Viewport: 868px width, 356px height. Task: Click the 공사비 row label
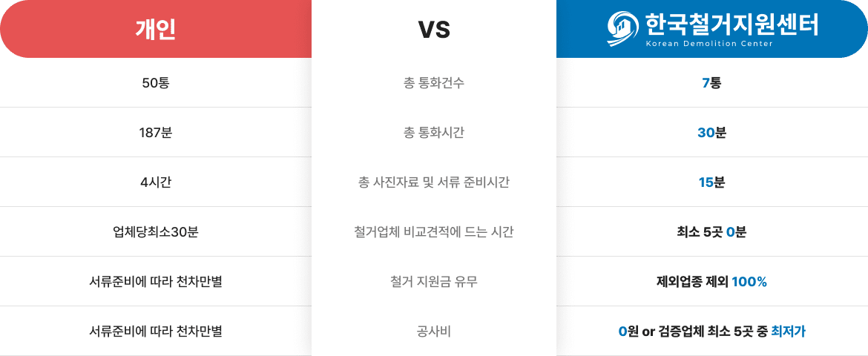434,332
